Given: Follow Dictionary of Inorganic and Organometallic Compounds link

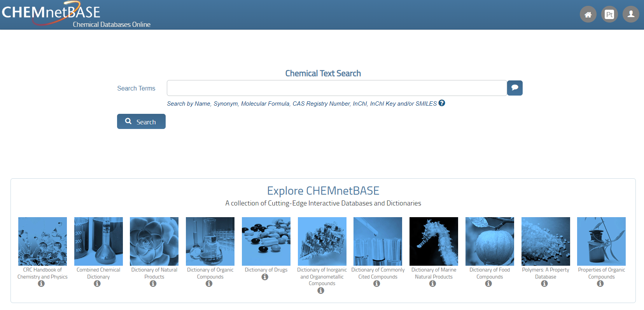Looking at the screenshot, I should tap(322, 277).
